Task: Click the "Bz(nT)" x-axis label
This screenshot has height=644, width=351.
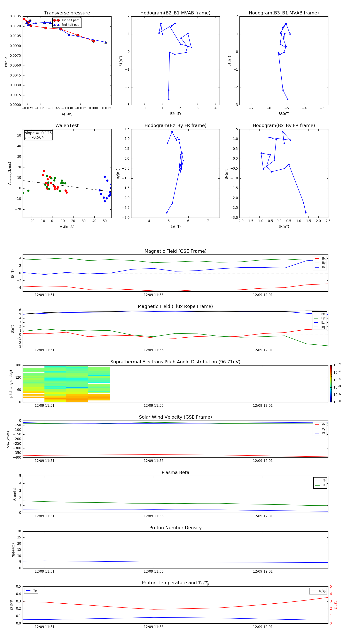Action: (x=175, y=227)
